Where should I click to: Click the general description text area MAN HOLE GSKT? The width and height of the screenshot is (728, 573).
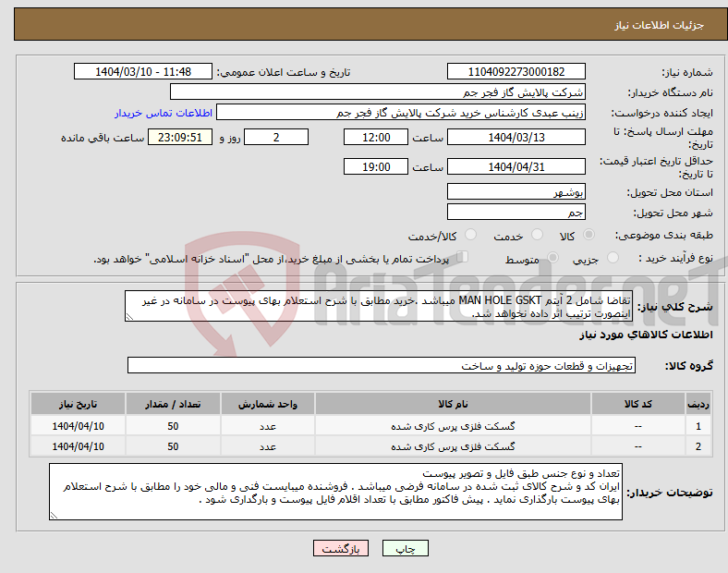[379, 307]
